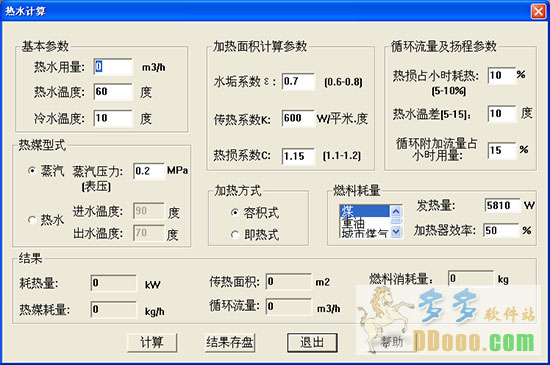Click the 循环附加流量占小时用量 field
550x365 pixels.
click(x=502, y=151)
